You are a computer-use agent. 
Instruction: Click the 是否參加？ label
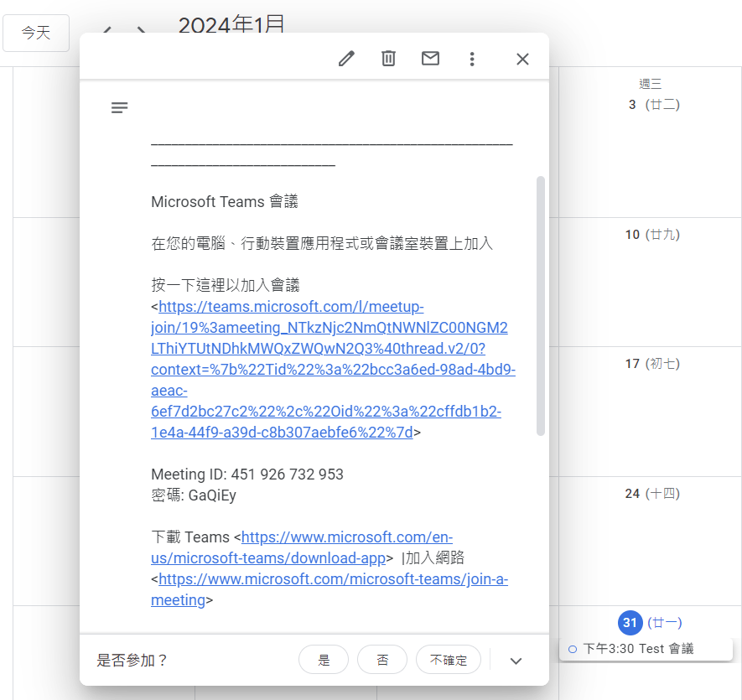click(132, 660)
